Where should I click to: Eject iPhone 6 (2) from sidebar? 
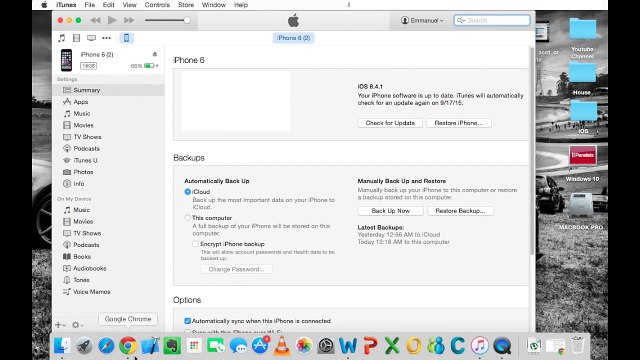pos(155,54)
